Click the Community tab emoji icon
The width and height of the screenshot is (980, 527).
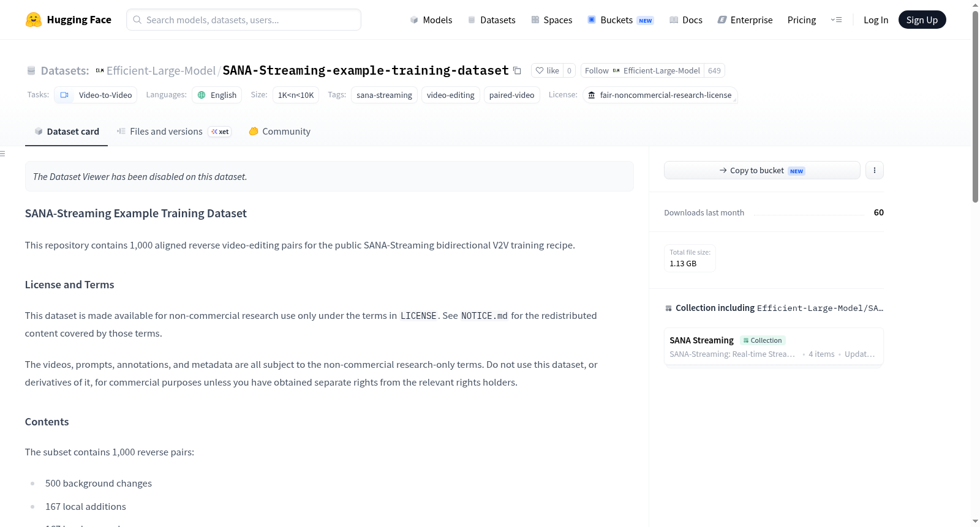tap(254, 131)
